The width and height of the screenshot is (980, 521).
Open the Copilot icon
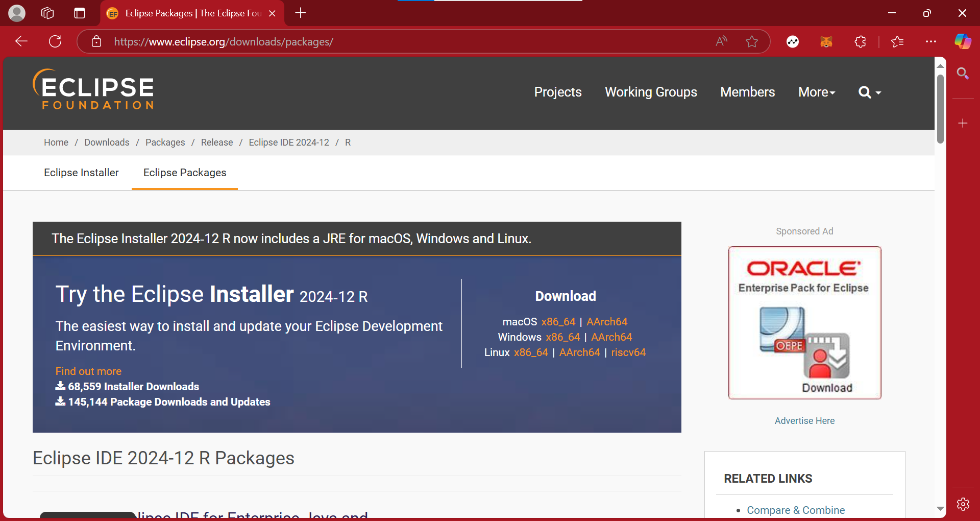point(963,41)
